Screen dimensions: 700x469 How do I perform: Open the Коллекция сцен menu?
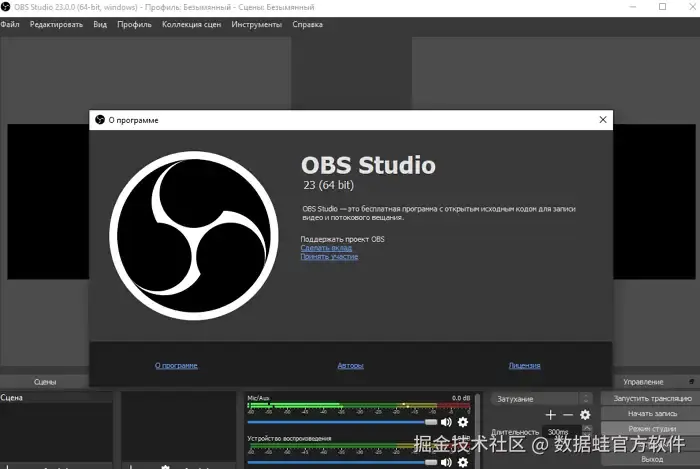(192, 25)
